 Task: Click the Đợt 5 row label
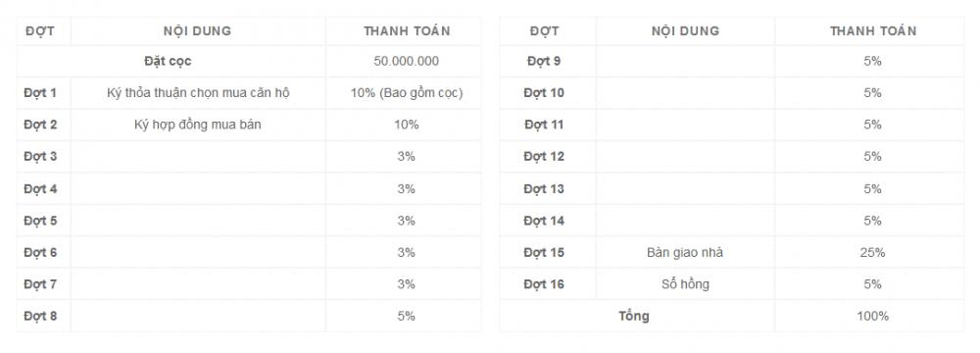pos(40,221)
